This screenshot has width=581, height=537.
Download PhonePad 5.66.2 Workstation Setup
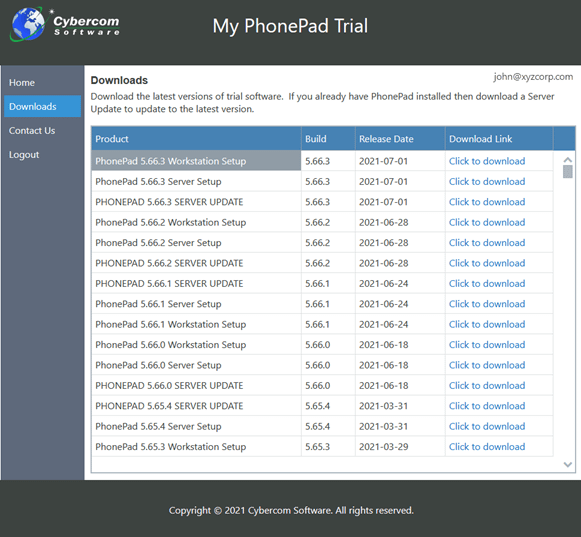[487, 222]
